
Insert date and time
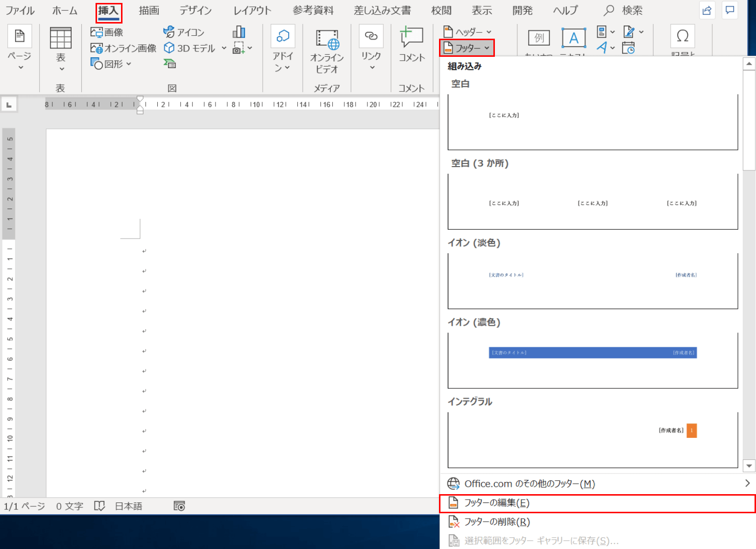pyautogui.click(x=629, y=48)
